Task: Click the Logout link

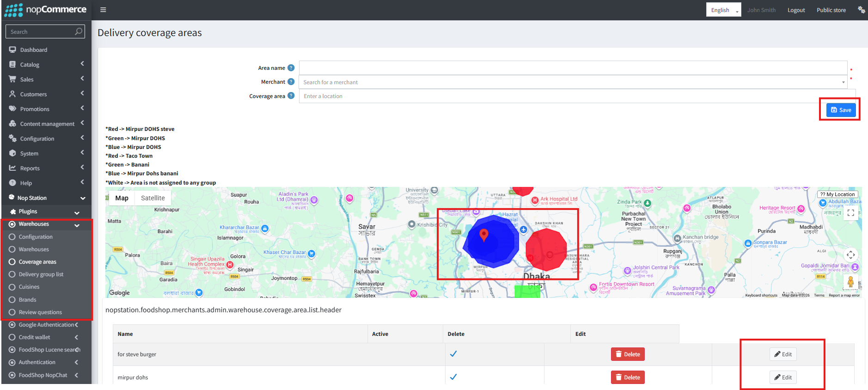Action: [796, 10]
